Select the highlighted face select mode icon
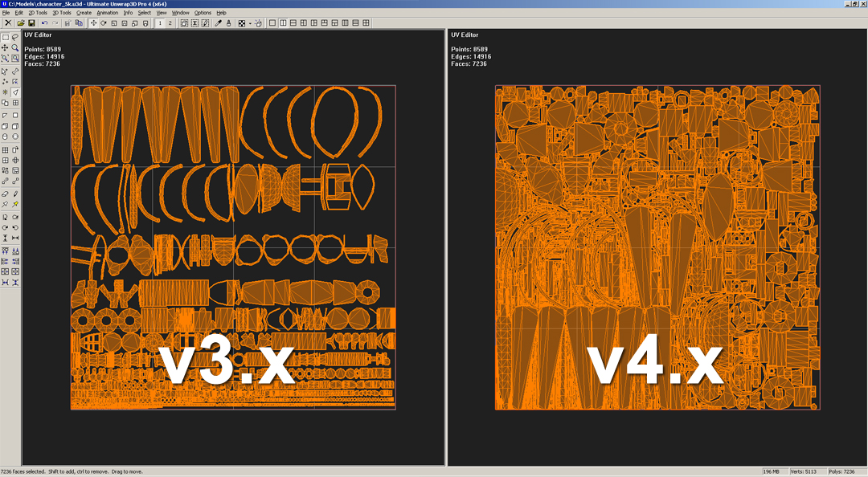 click(15, 92)
